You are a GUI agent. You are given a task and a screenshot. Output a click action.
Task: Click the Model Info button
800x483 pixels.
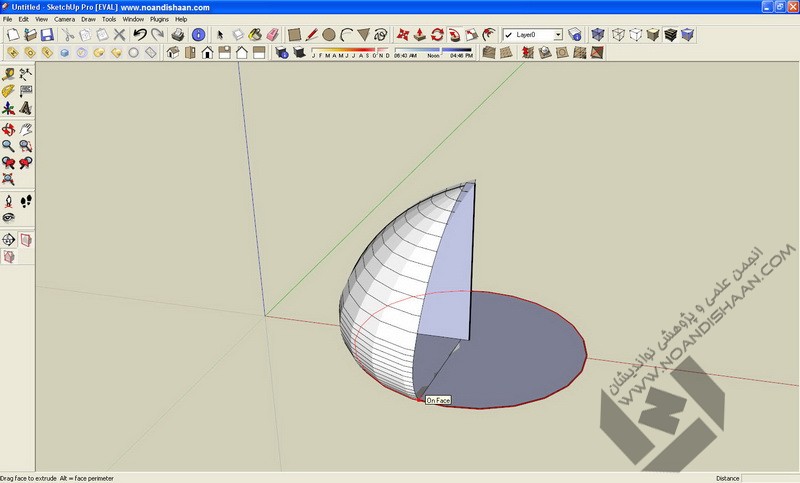[198, 34]
